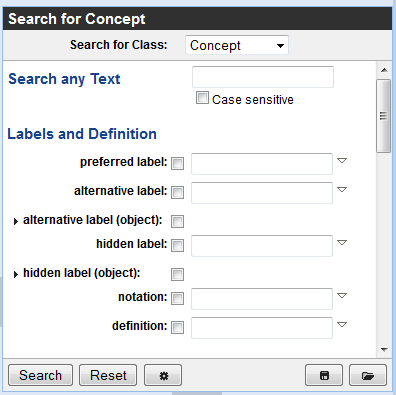This screenshot has width=396, height=395.
Task: Enable the Case sensitive checkbox
Action: coord(202,98)
